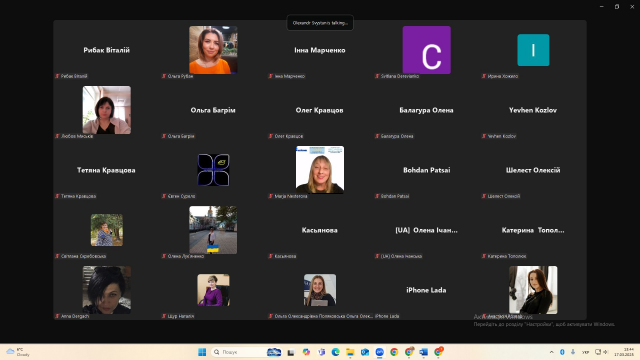Click the four-petal logo avatar tile
Viewport: 640px width, 360px height.
pyautogui.click(x=213, y=170)
